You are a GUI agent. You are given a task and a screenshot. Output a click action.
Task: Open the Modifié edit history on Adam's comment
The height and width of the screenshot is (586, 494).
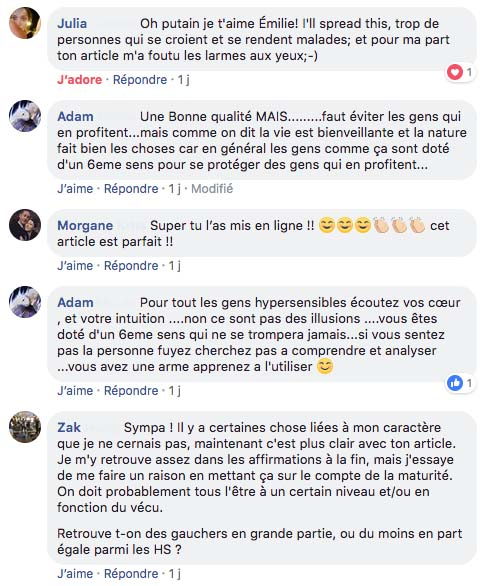[x=212, y=189]
